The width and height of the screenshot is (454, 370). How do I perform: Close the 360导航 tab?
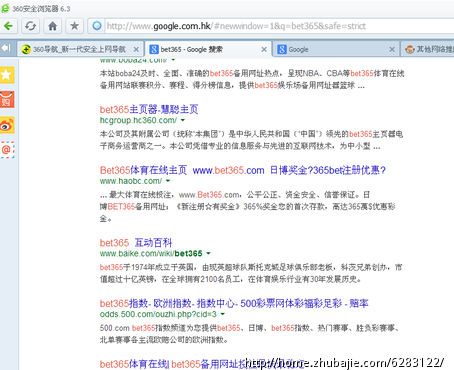point(136,49)
